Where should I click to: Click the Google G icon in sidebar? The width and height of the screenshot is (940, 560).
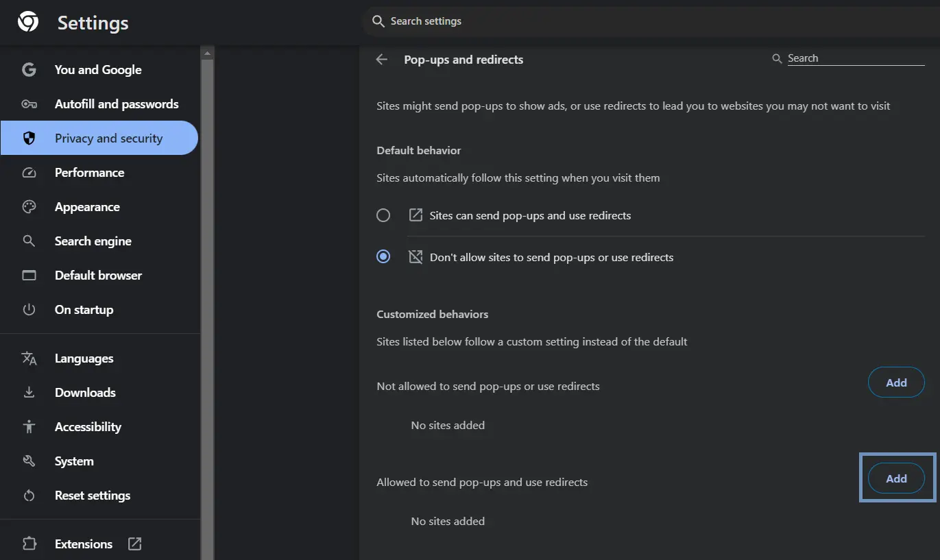tap(29, 70)
